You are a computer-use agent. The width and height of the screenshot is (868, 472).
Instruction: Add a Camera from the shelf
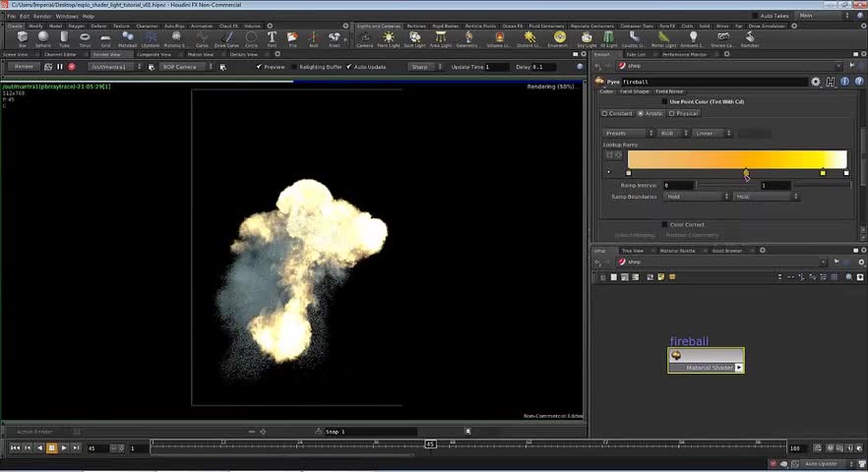[364, 38]
